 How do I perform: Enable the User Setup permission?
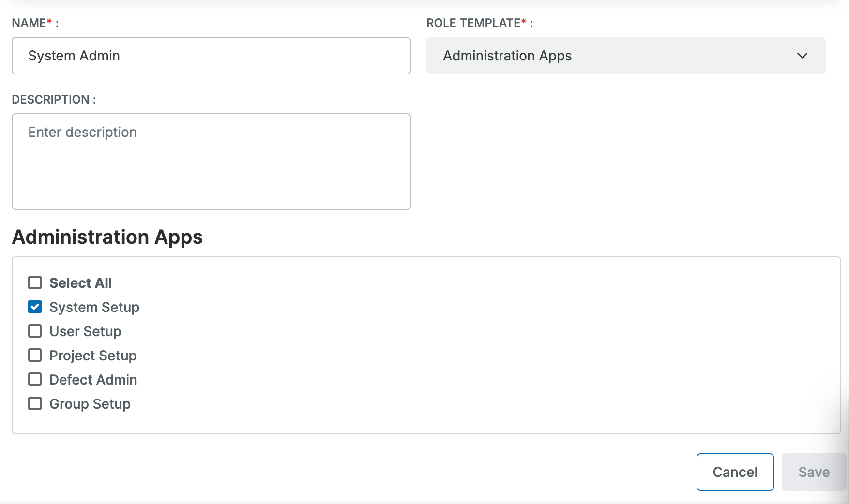click(34, 331)
